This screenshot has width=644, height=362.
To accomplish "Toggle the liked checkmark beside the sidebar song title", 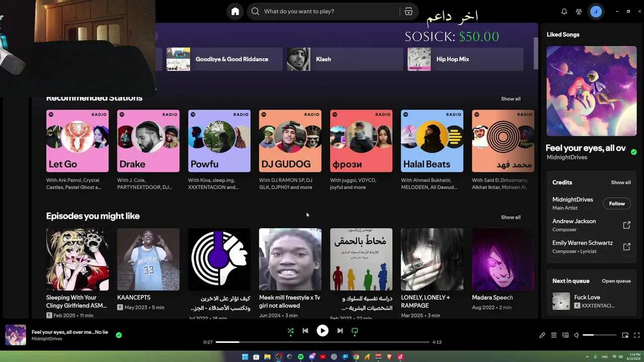I will pyautogui.click(x=633, y=152).
